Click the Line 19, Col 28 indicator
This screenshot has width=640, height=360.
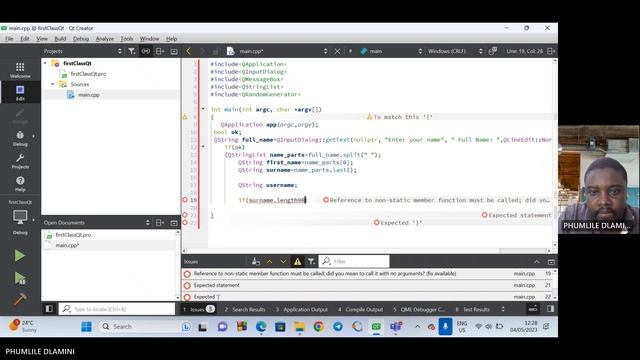point(524,51)
